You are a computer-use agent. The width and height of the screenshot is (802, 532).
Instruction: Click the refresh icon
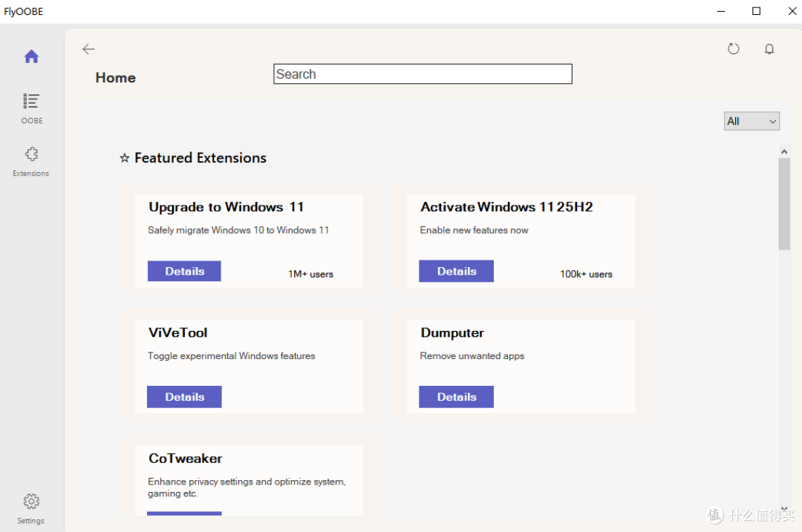(x=734, y=49)
